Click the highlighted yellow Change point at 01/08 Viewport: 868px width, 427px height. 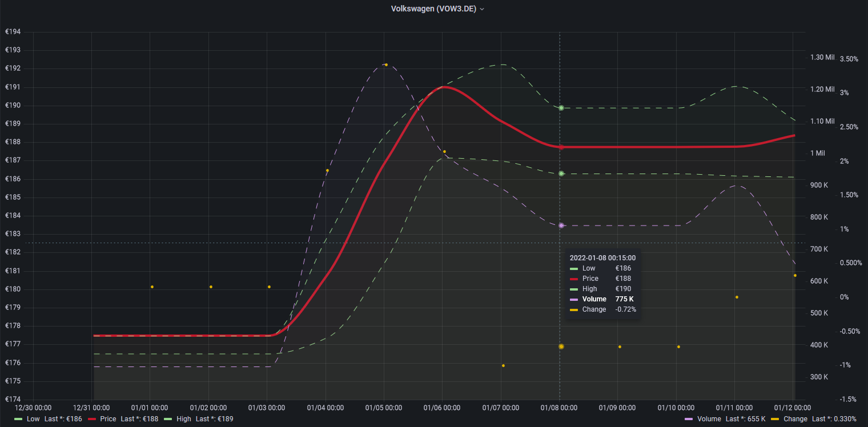pyautogui.click(x=561, y=347)
